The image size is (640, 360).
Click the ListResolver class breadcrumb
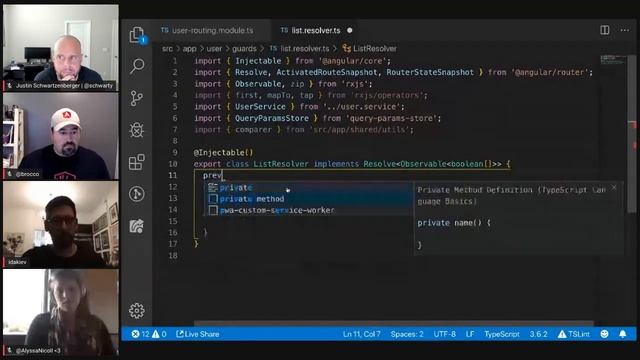[x=370, y=49]
